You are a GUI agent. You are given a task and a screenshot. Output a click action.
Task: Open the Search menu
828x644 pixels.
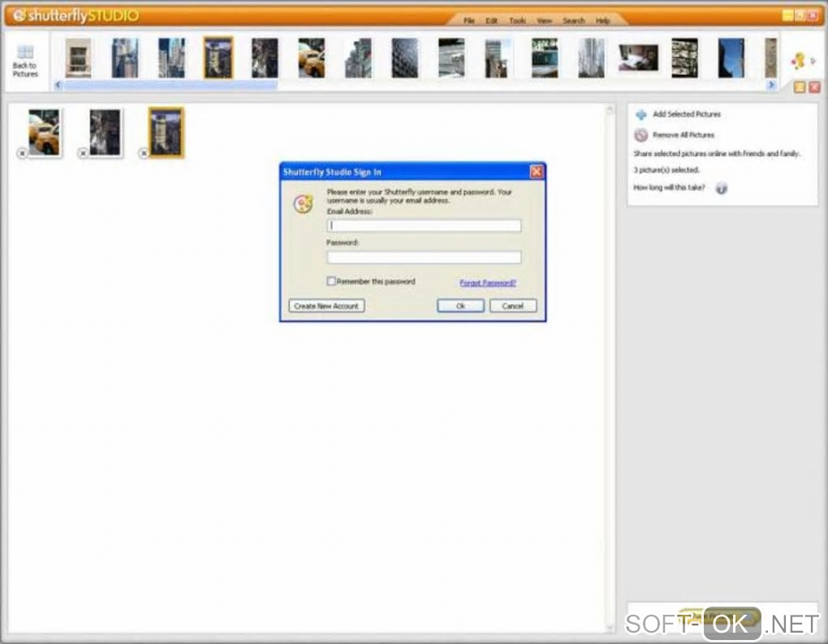(x=573, y=20)
